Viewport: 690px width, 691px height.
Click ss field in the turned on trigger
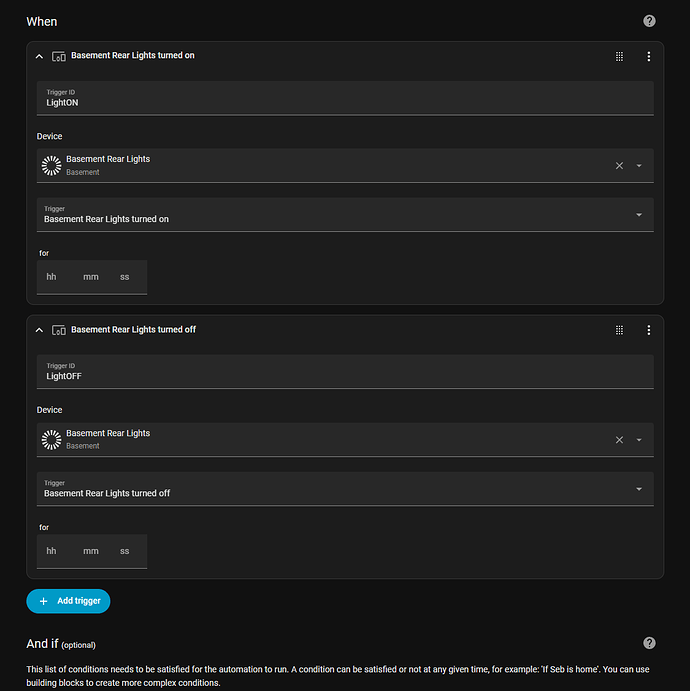[x=125, y=277]
